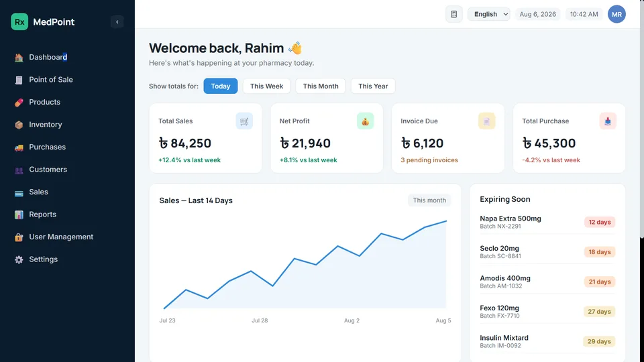Click 'Batch NX-2291' text

point(500,227)
